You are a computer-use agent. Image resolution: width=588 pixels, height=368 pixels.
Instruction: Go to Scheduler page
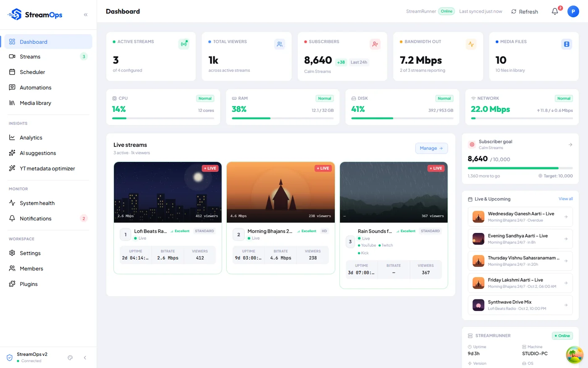click(x=48, y=72)
